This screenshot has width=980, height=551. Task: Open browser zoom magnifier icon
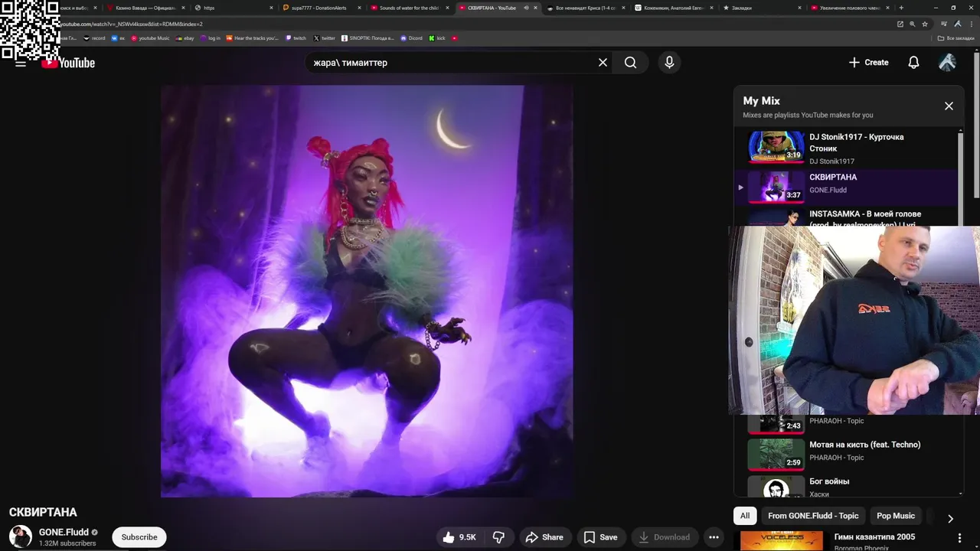912,24
